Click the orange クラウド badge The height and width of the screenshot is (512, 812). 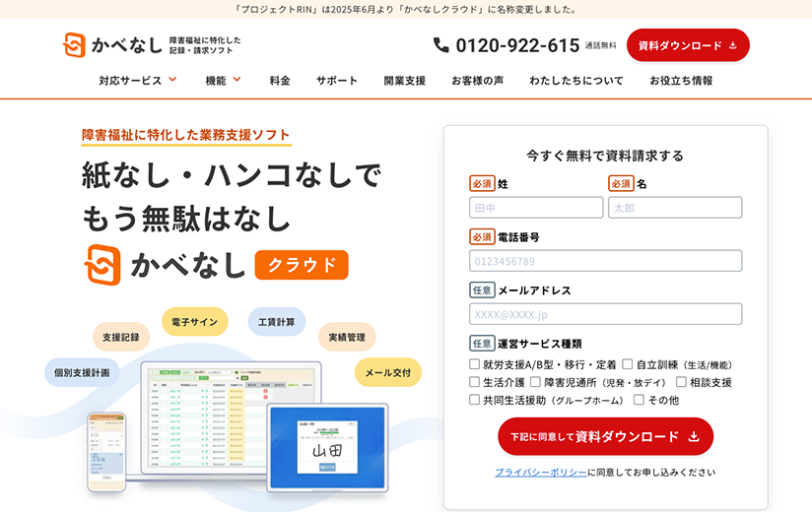pyautogui.click(x=302, y=265)
